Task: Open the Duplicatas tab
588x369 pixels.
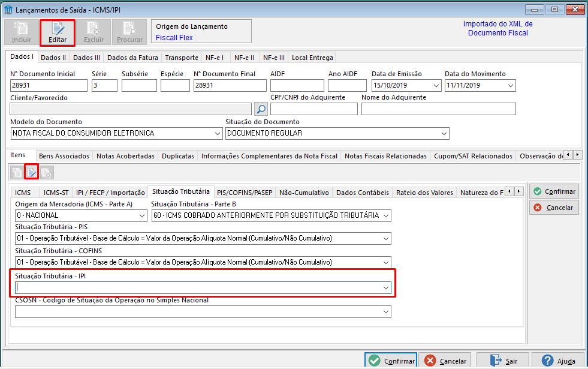Action: pyautogui.click(x=178, y=156)
